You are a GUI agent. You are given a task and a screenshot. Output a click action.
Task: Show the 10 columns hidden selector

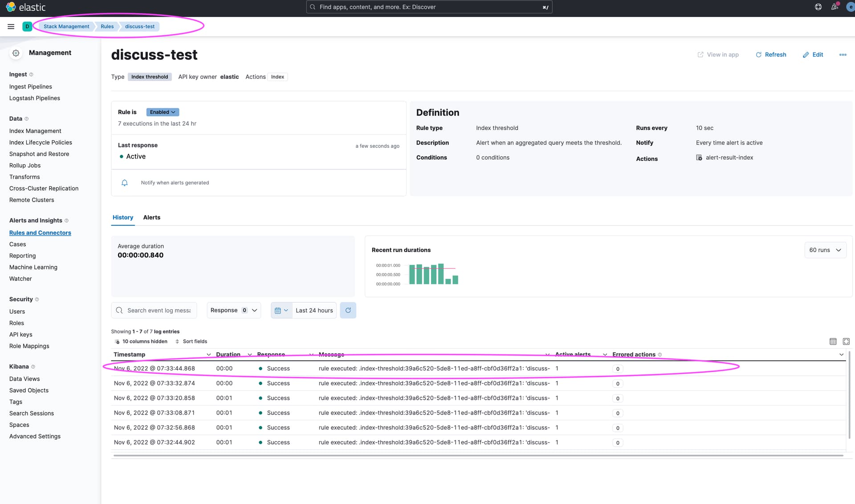(x=142, y=341)
